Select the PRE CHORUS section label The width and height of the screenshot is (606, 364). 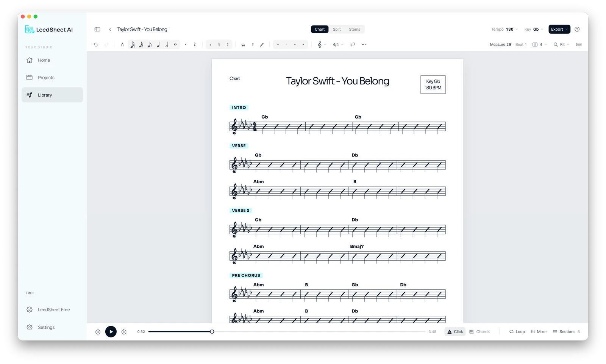coord(246,275)
